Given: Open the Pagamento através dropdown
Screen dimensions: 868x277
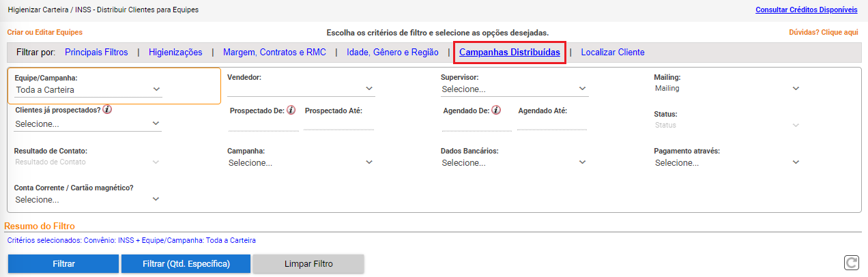Looking at the screenshot, I should point(727,162).
